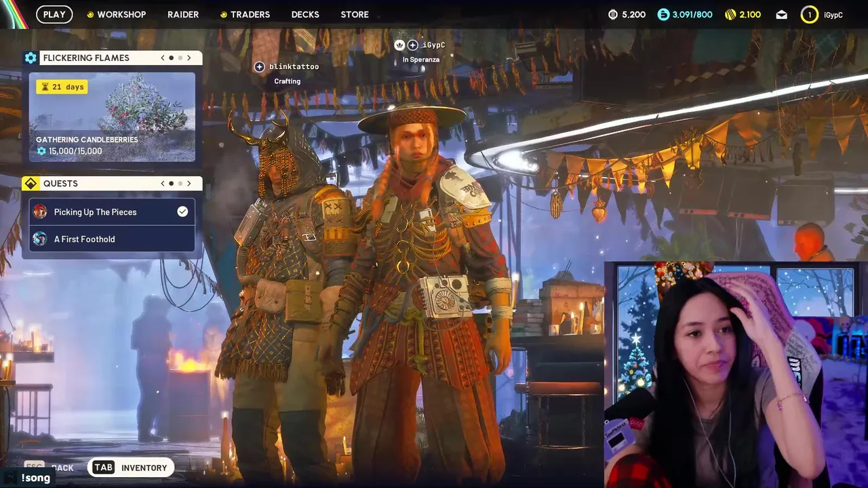Open Picking Up The Pieces quest
This screenshot has width=868, height=488.
coord(112,211)
